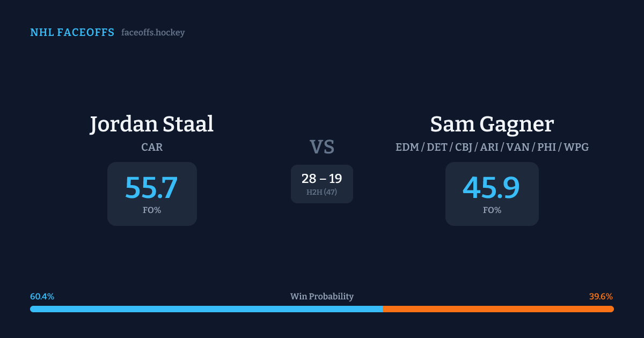Click the H2H (47) caption
644x338 pixels.
321,192
